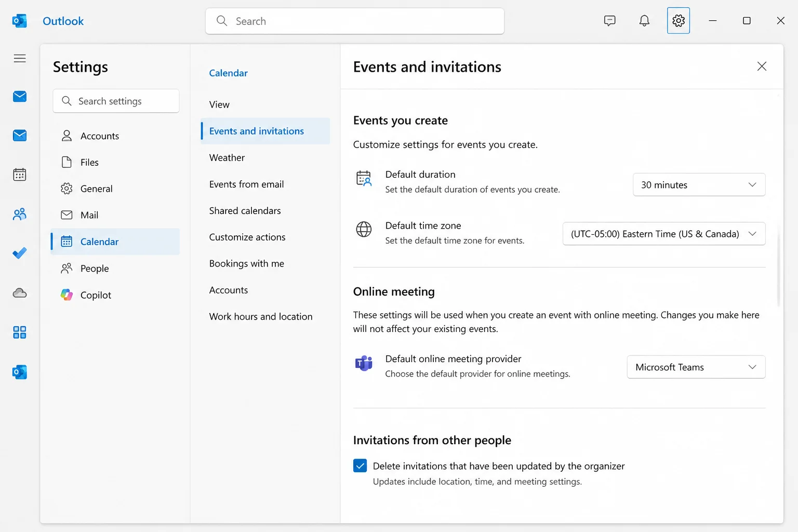Open the Default time zone dropdown

(664, 234)
